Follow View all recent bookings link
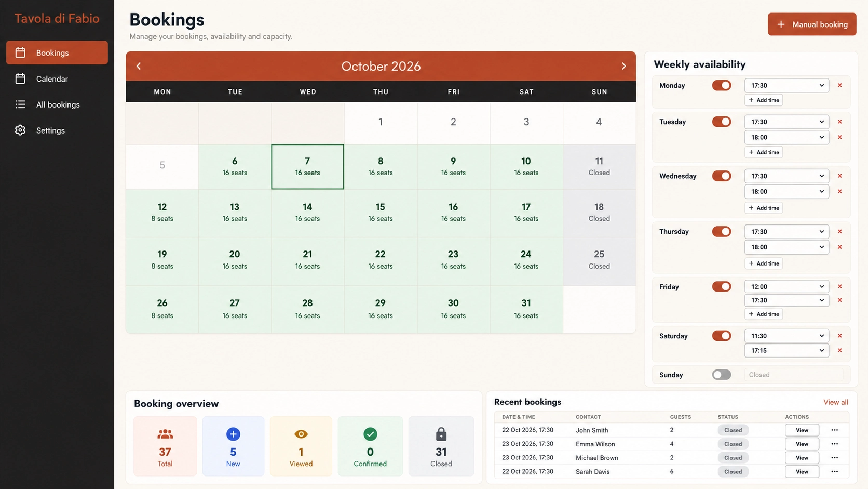868x489 pixels. (836, 402)
